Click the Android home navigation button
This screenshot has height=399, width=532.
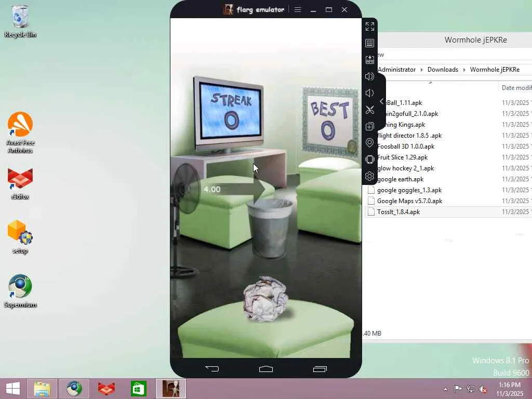pos(266,369)
